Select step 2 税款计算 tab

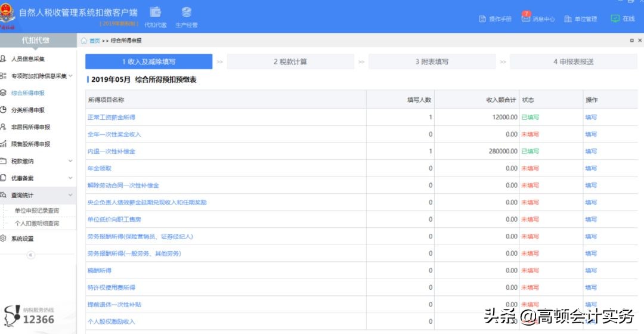290,61
